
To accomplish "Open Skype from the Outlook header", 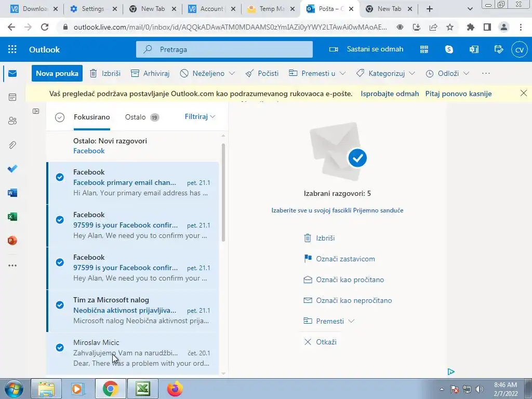I will point(449,49).
